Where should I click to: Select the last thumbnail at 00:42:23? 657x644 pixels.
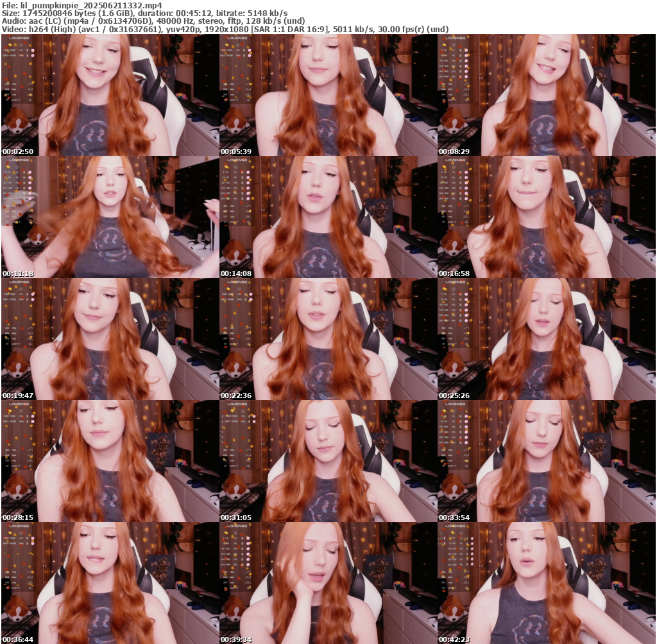(547, 583)
